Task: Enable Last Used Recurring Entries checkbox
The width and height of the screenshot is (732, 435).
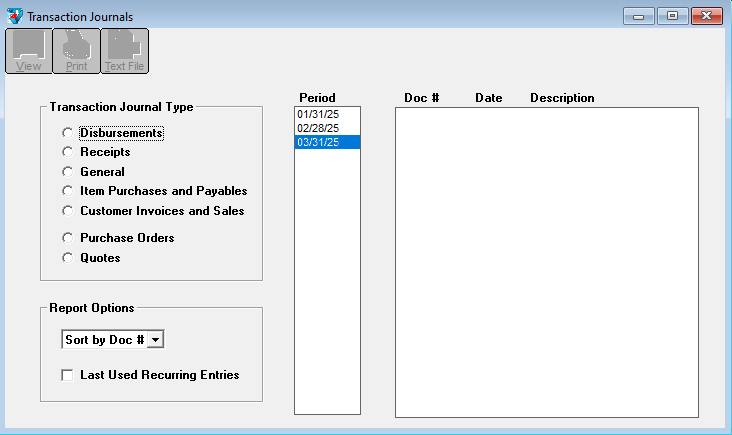Action: [68, 375]
